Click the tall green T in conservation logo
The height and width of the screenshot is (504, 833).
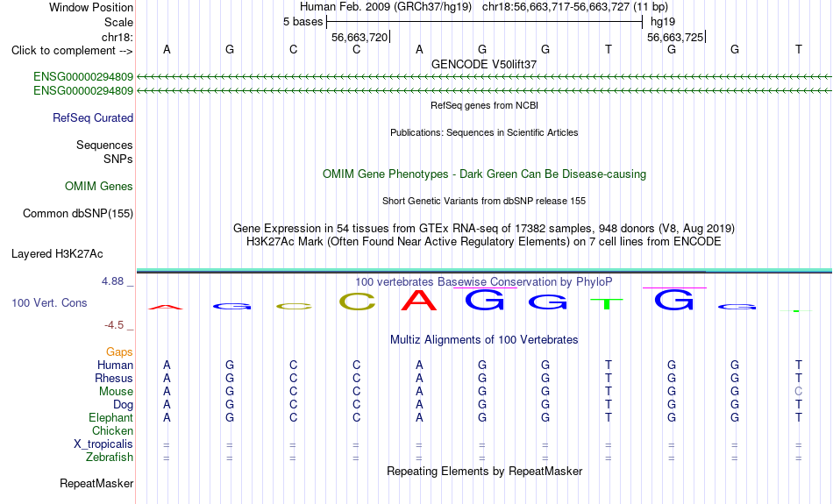coord(606,304)
